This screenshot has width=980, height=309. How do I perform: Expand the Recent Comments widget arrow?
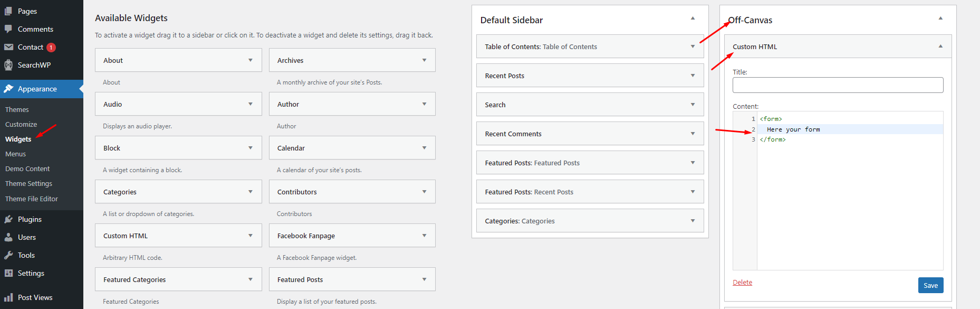click(x=693, y=134)
